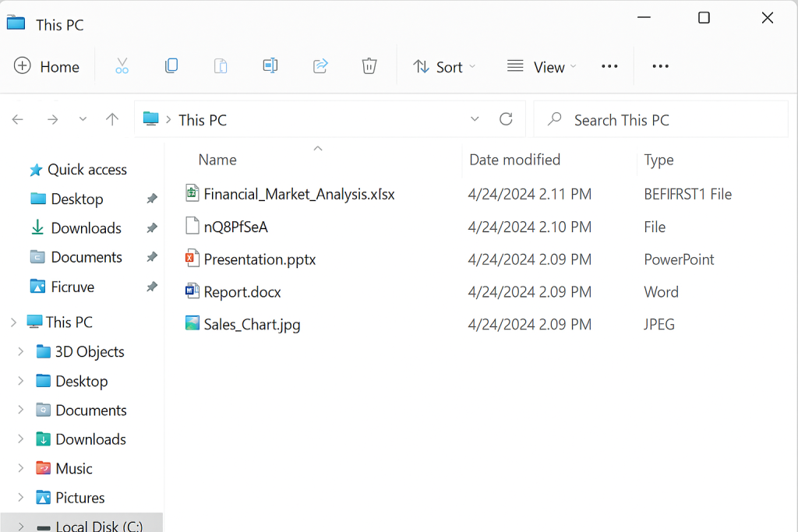Viewport: 798px width, 532px height.
Task: Expand the 3D Objects tree node
Action: pyautogui.click(x=21, y=352)
